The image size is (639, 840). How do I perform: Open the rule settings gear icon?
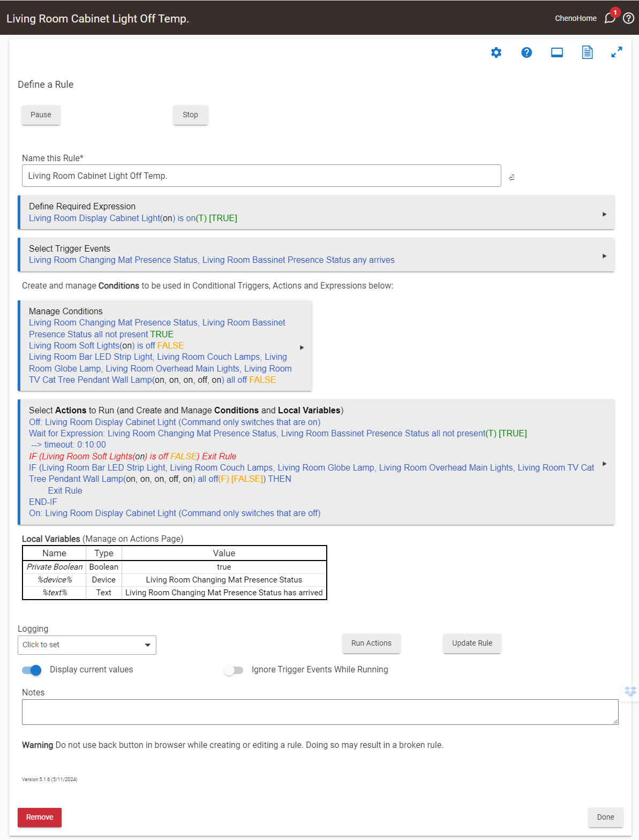pos(497,52)
